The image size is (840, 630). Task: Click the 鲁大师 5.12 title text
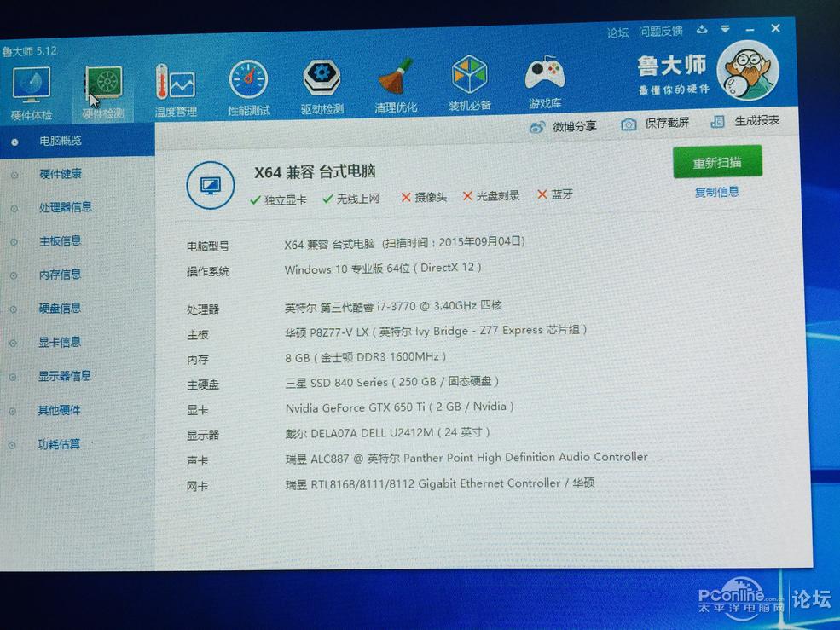29,51
